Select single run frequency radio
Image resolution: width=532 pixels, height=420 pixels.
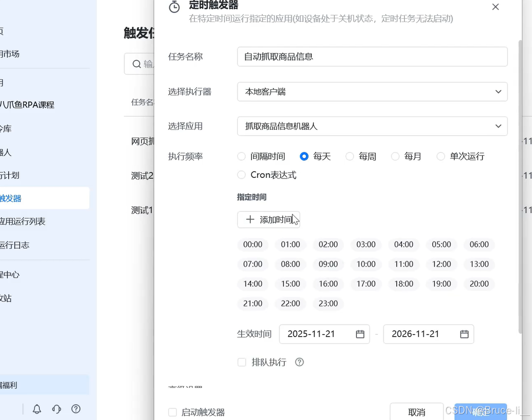[440, 156]
